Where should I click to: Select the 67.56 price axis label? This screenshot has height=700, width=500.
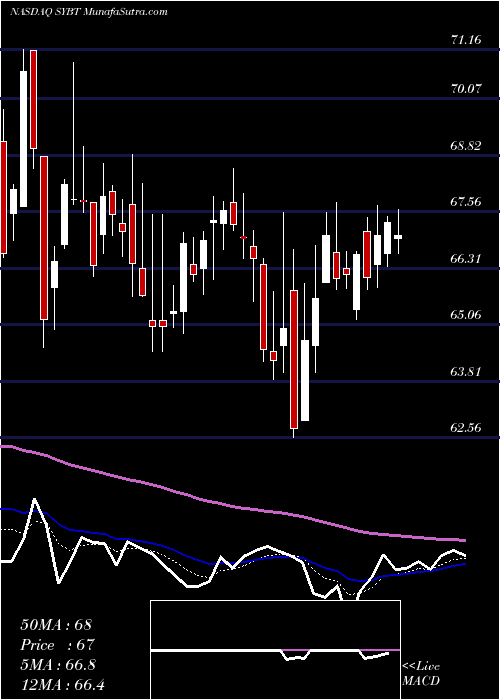(x=466, y=202)
